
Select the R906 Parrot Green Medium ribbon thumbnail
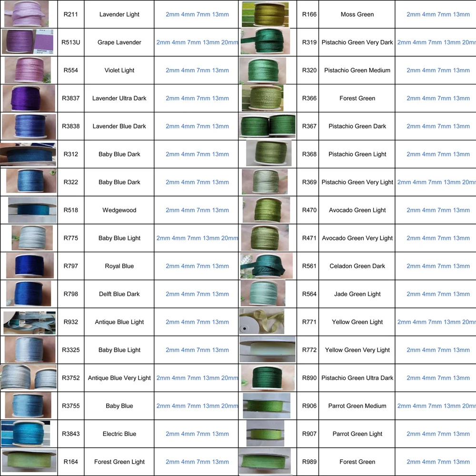click(267, 406)
